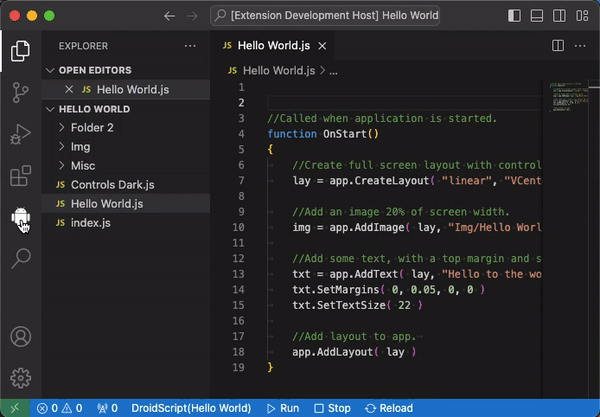Select the Hello World.js editor tab

click(273, 46)
